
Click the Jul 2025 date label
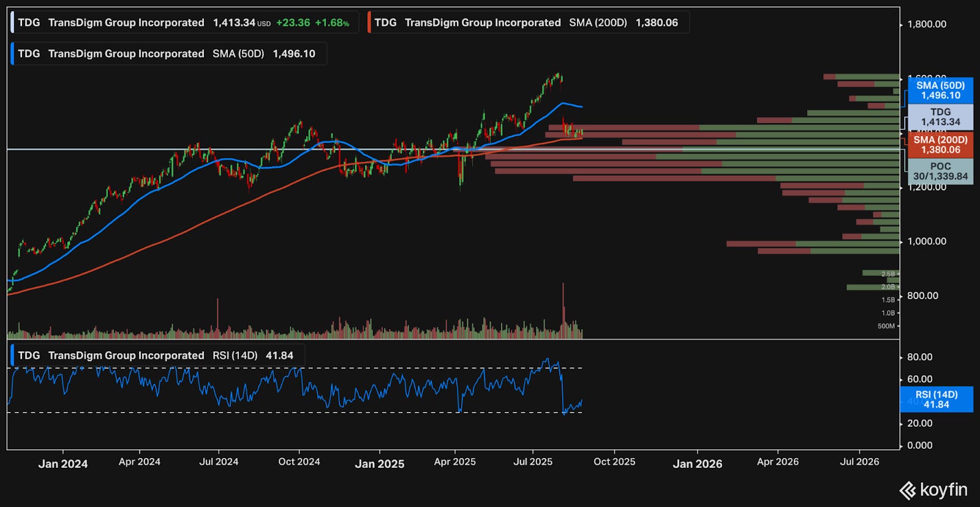click(533, 462)
